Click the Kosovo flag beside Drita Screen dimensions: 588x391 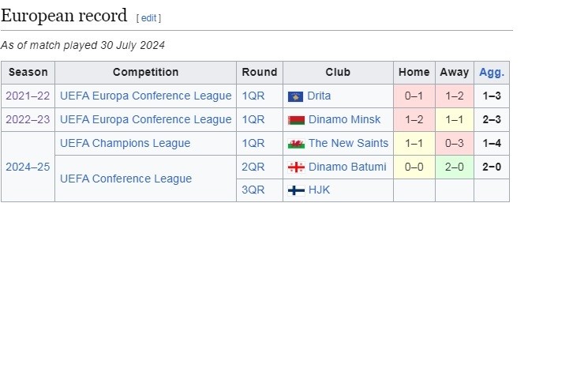coord(296,96)
